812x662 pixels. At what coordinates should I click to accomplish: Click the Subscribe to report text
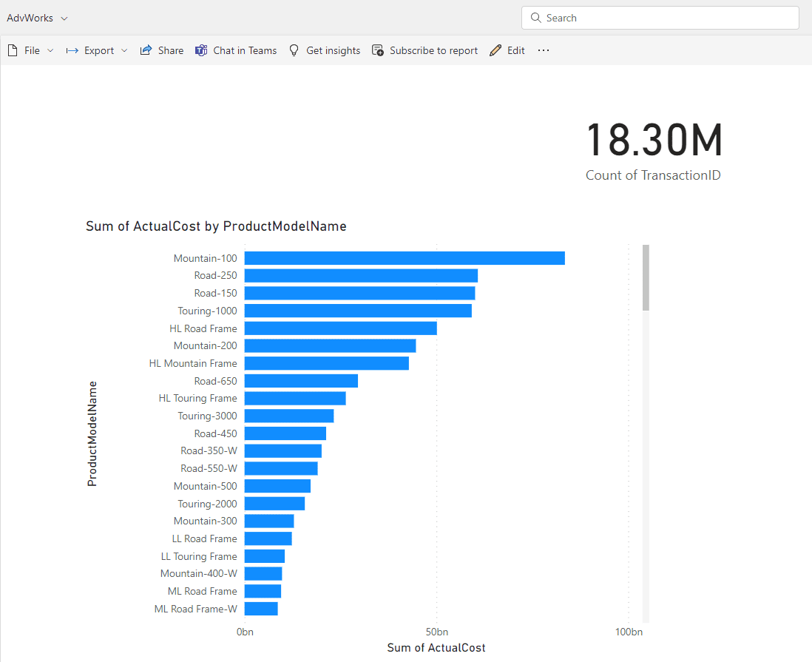(x=433, y=50)
